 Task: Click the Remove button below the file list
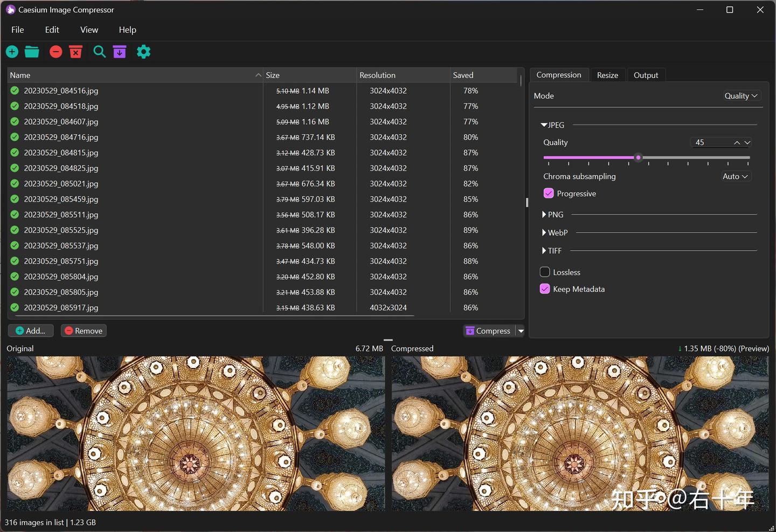(x=84, y=330)
